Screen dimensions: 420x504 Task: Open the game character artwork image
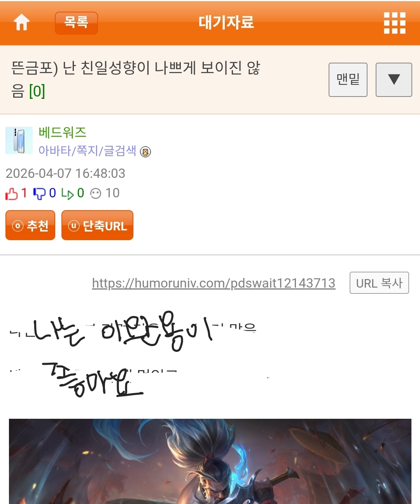coord(210,461)
